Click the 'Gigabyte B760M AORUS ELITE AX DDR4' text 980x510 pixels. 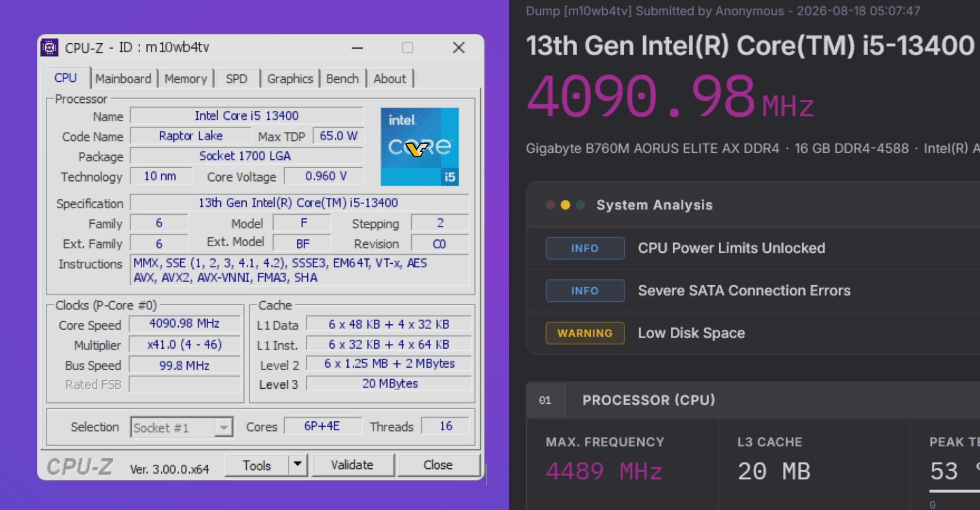click(x=653, y=149)
